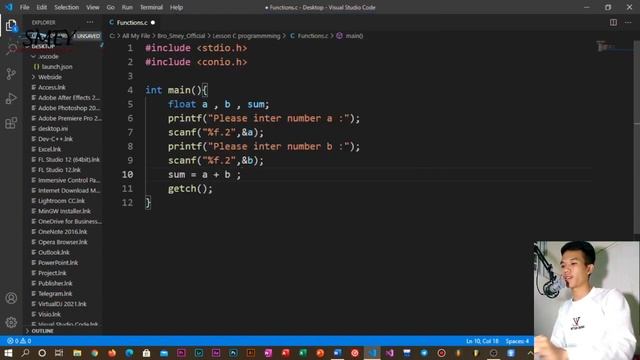
Task: Select Excel.lnk in the explorer
Action: tap(49, 149)
